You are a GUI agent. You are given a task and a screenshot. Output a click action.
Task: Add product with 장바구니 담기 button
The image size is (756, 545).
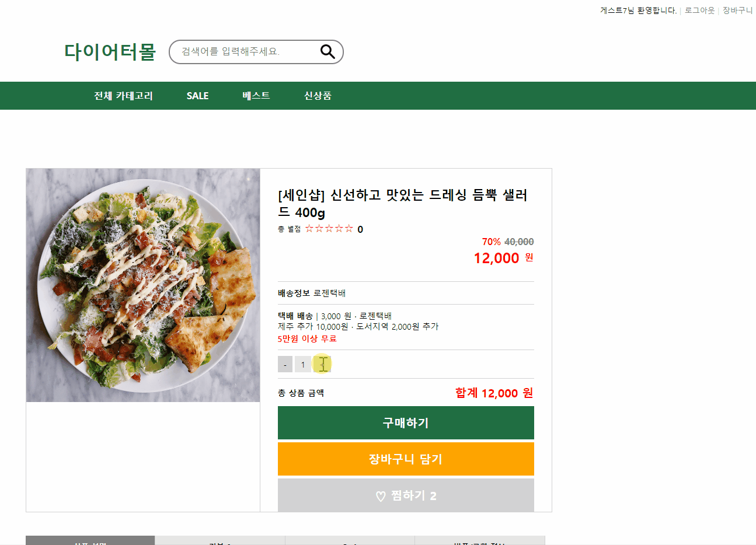click(406, 459)
